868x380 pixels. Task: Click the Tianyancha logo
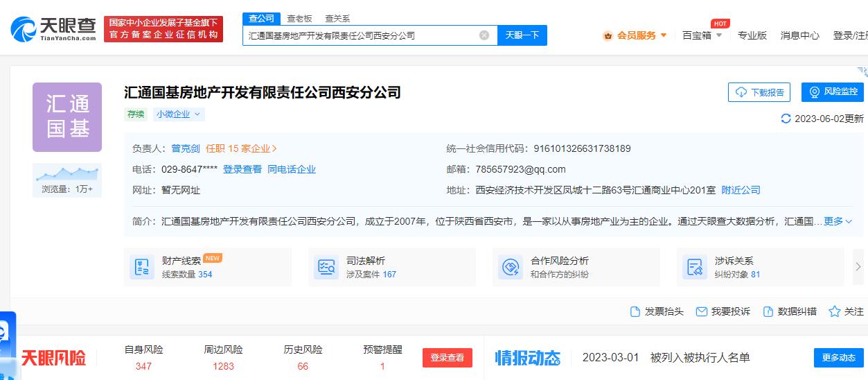(x=53, y=29)
